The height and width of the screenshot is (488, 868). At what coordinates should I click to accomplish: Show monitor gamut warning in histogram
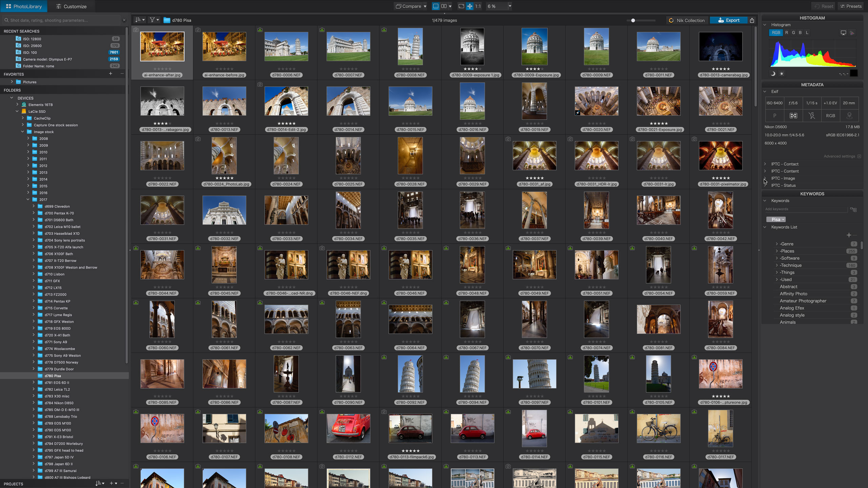click(x=843, y=33)
